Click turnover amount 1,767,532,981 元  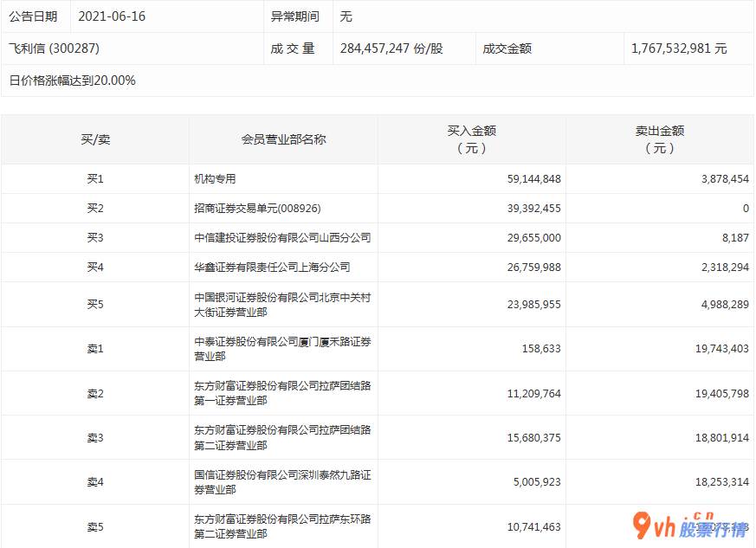coord(679,48)
